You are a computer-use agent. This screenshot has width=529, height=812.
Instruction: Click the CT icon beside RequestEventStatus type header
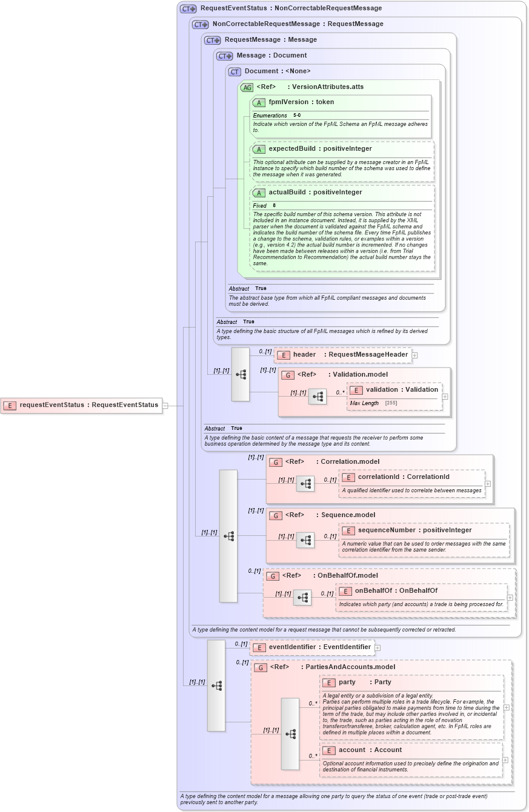coord(188,8)
